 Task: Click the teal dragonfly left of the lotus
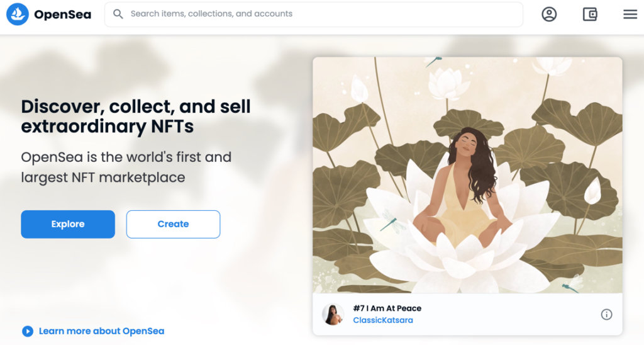coord(391,221)
